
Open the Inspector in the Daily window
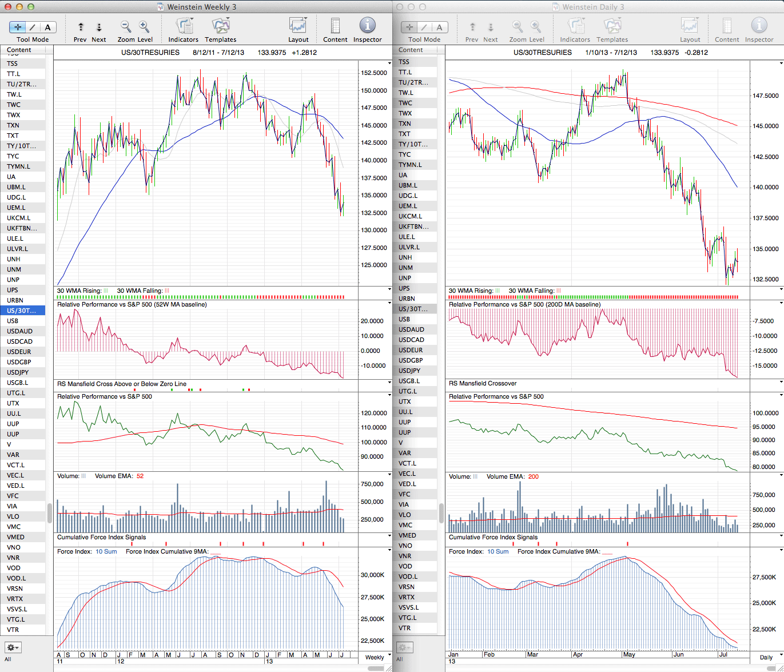[x=759, y=26]
